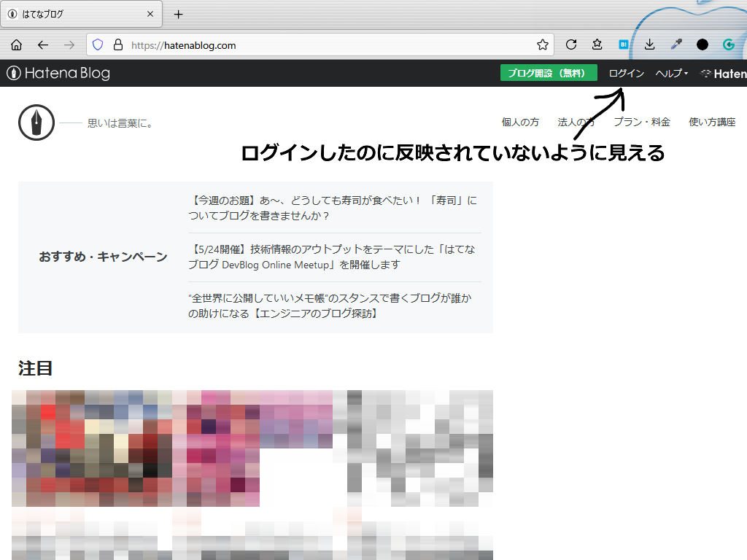Viewport: 747px width, 560px height.
Task: Go back with the left arrow icon
Action: pos(43,45)
